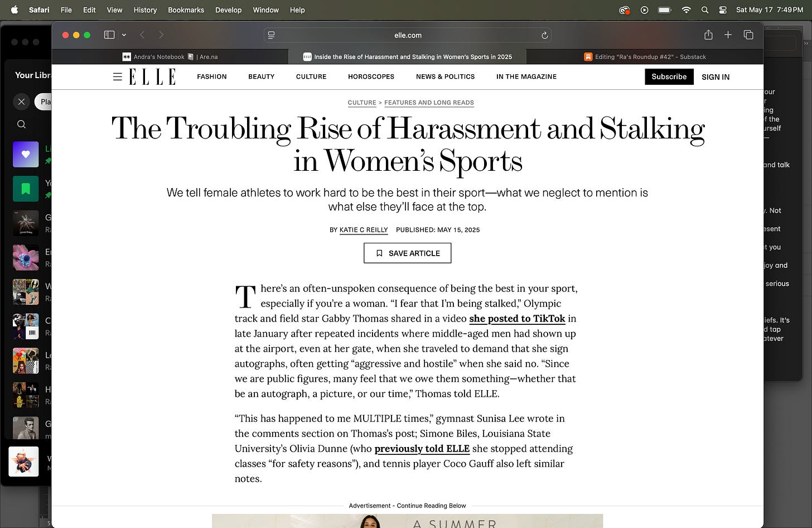Click the now-playing album art in Spotify

click(x=23, y=462)
